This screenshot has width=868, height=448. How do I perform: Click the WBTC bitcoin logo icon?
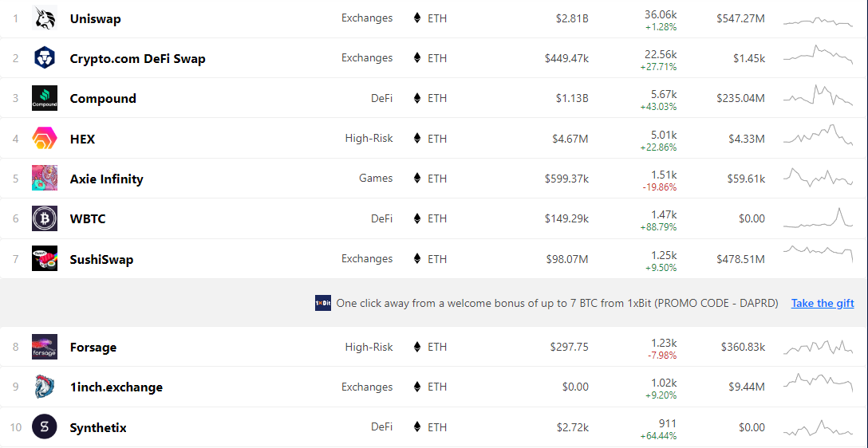point(45,219)
